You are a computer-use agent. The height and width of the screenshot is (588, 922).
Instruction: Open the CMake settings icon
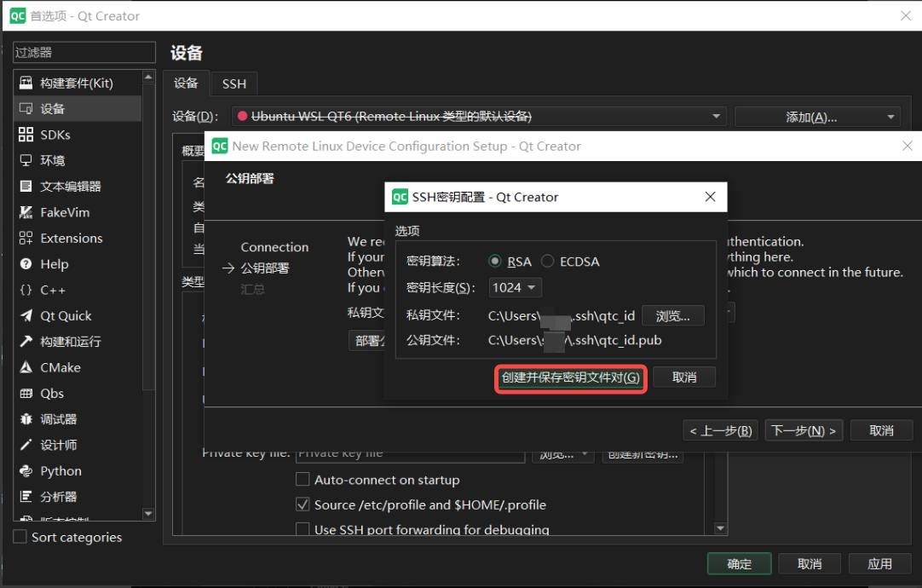click(x=26, y=367)
